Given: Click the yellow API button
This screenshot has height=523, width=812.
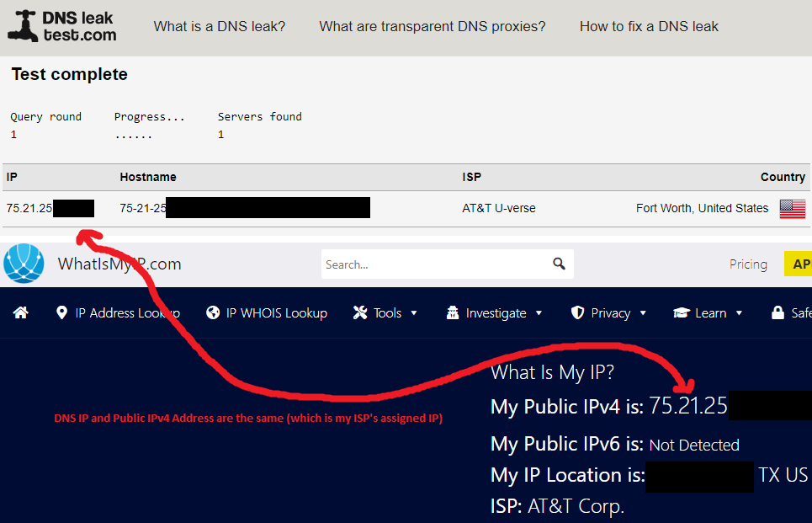Looking at the screenshot, I should click(798, 264).
